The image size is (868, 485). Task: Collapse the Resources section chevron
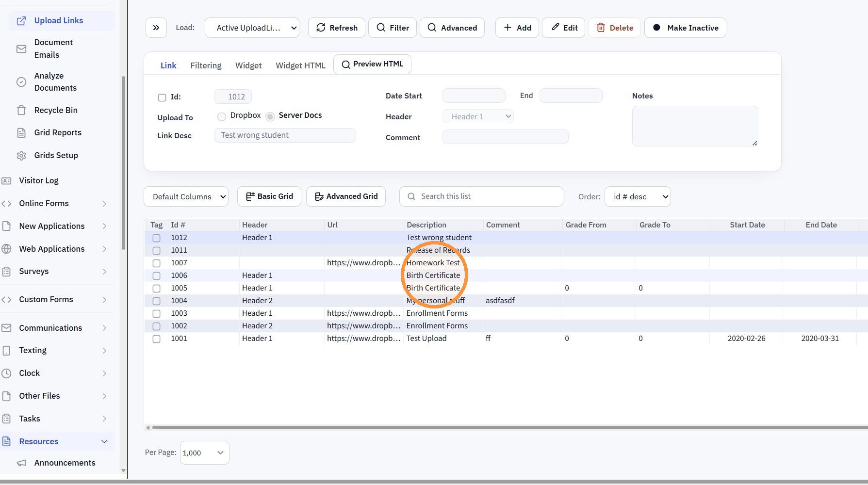104,441
